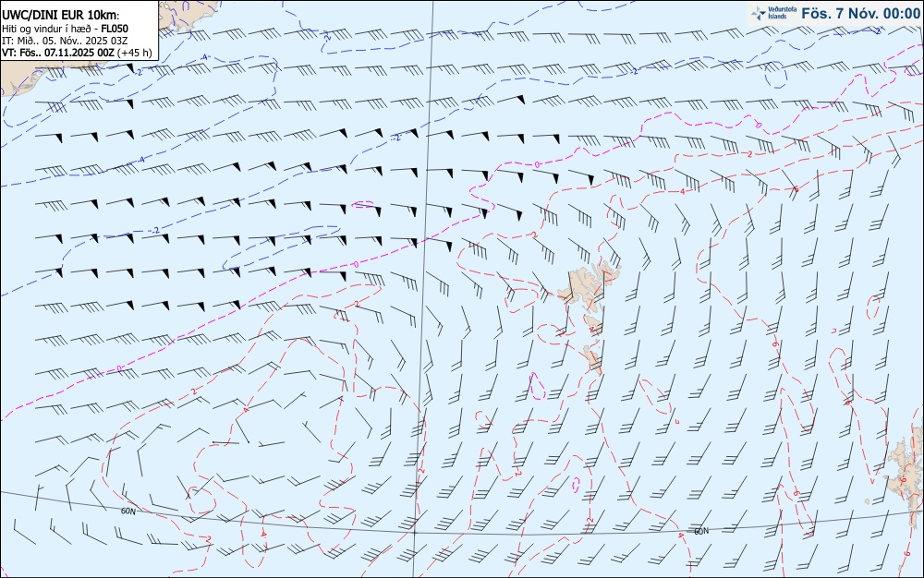Click the 'IT: Mið.. 05. Nóv.. 2025 03Z' line

coord(65,41)
